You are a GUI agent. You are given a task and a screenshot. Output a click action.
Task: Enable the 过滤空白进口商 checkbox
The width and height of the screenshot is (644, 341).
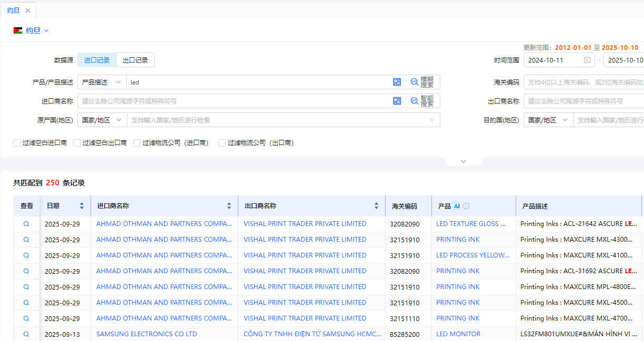point(17,143)
